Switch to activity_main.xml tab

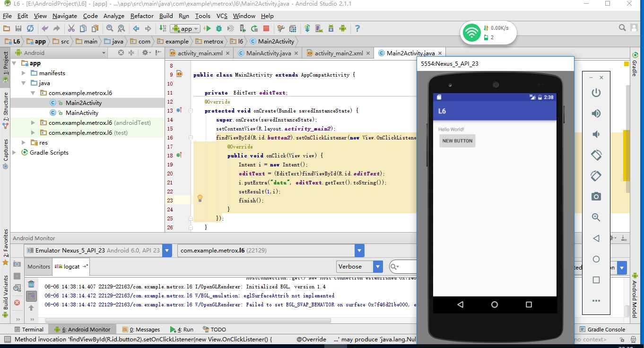click(x=200, y=53)
